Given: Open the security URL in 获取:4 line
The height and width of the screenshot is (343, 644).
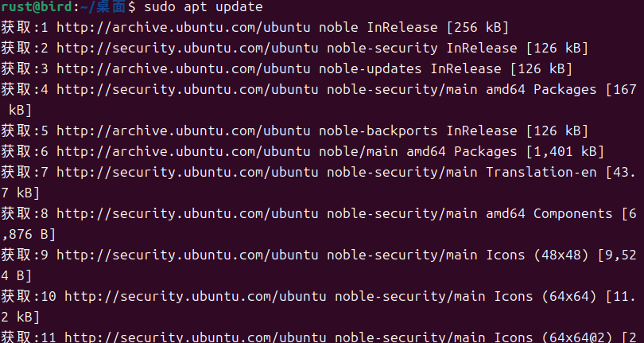Looking at the screenshot, I should pyautogui.click(x=188, y=90).
